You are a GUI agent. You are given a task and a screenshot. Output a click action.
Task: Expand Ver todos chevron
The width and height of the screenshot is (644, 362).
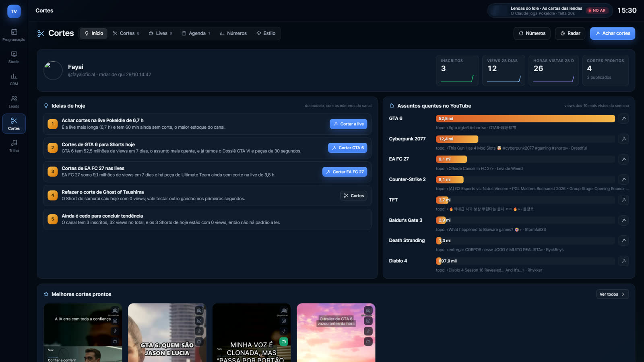[612, 294]
